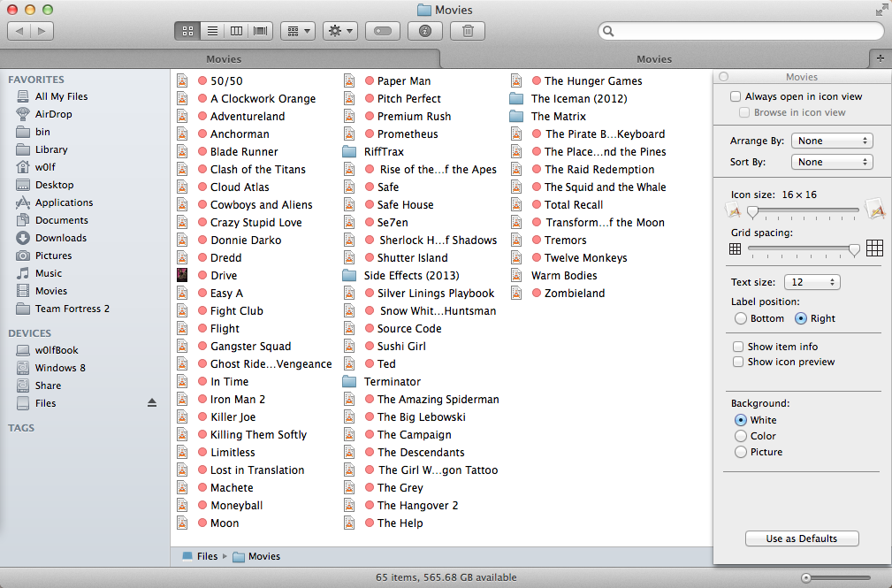This screenshot has height=588, width=892.
Task: Add a new tab with plus button
Action: (880, 58)
